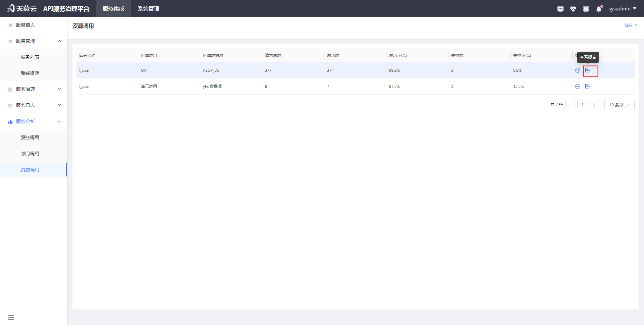Screen dimensions: 644x325
Task: Open the API documentation icon in top bar
Action: coord(560,9)
